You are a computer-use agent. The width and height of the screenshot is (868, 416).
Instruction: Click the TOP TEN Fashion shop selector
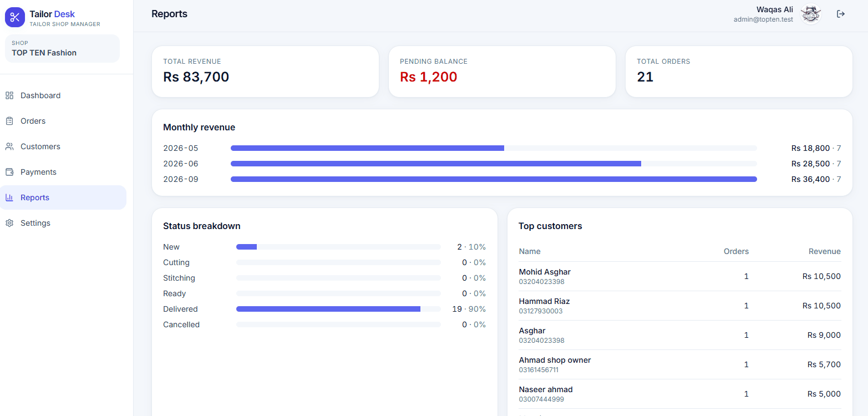(x=62, y=49)
